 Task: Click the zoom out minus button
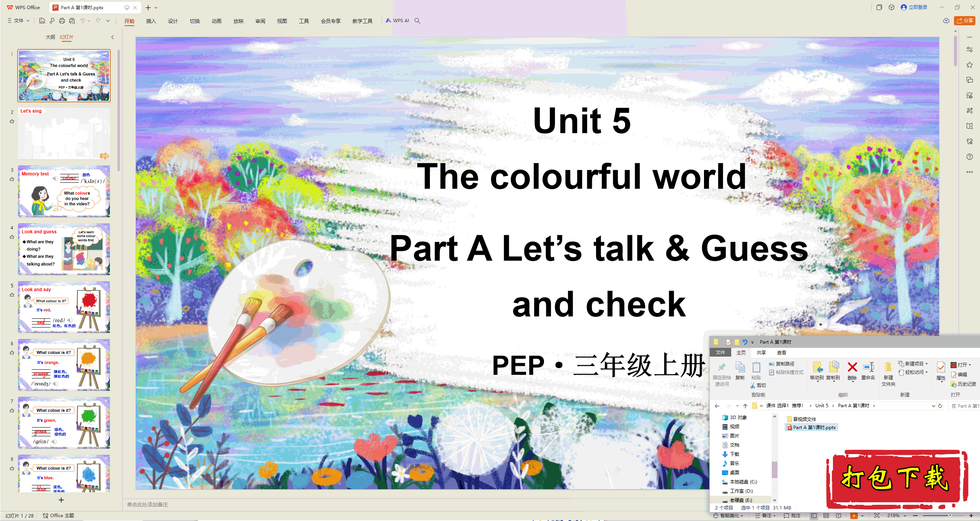pos(915,516)
